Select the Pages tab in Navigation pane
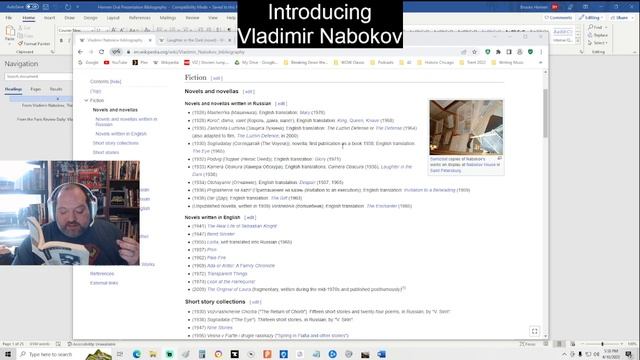Viewport: 640px width, 360px height. coord(36,89)
